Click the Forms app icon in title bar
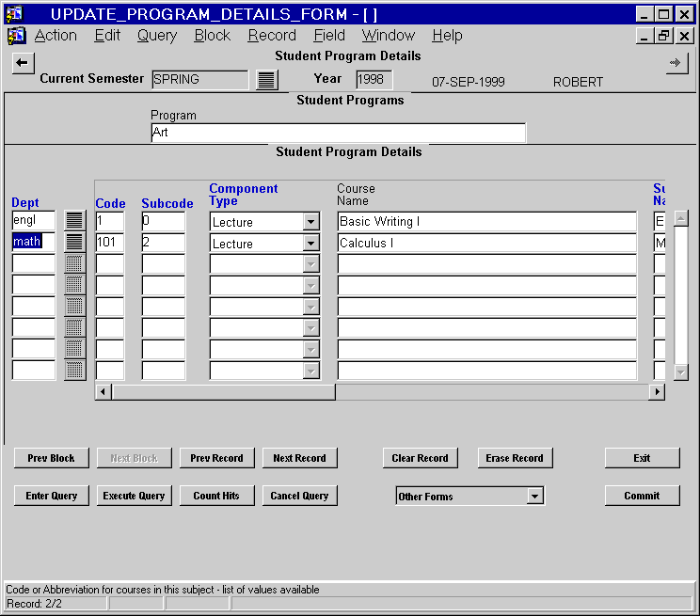 point(15,14)
